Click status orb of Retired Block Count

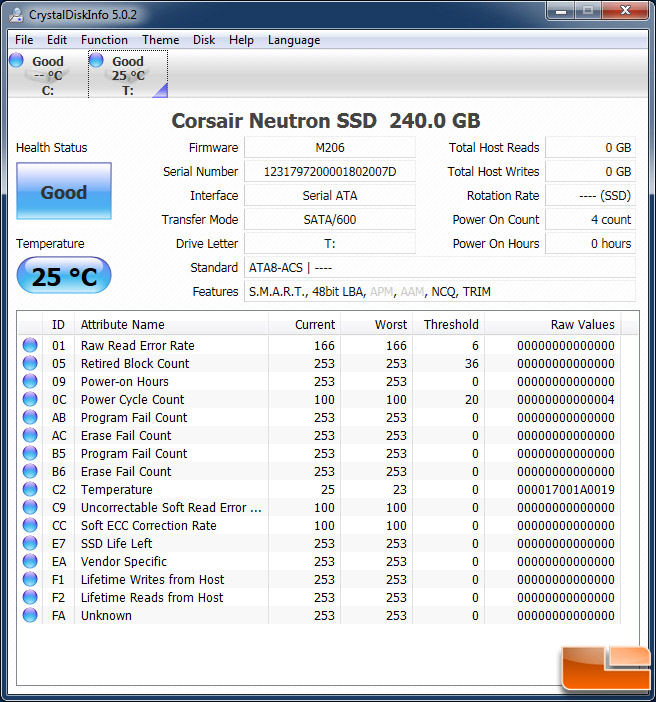tap(30, 363)
